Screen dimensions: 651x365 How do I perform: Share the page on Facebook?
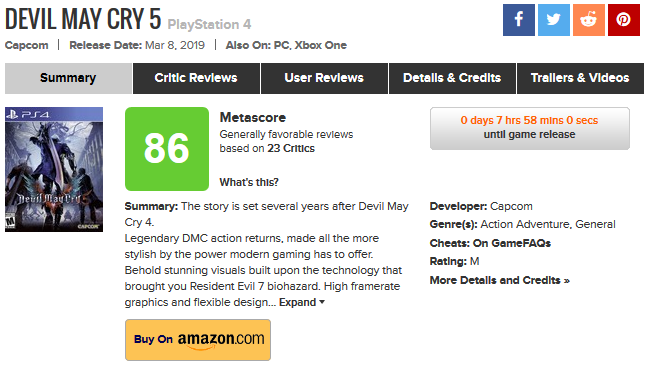519,20
